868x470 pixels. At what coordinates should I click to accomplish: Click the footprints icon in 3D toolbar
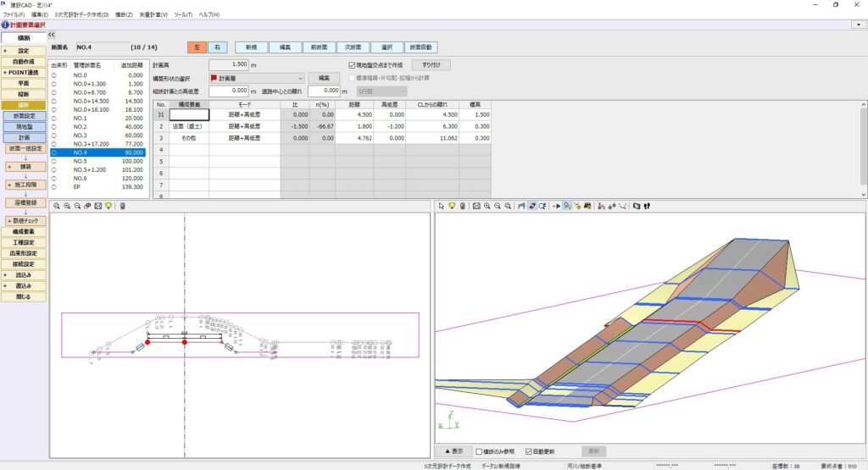pos(646,206)
